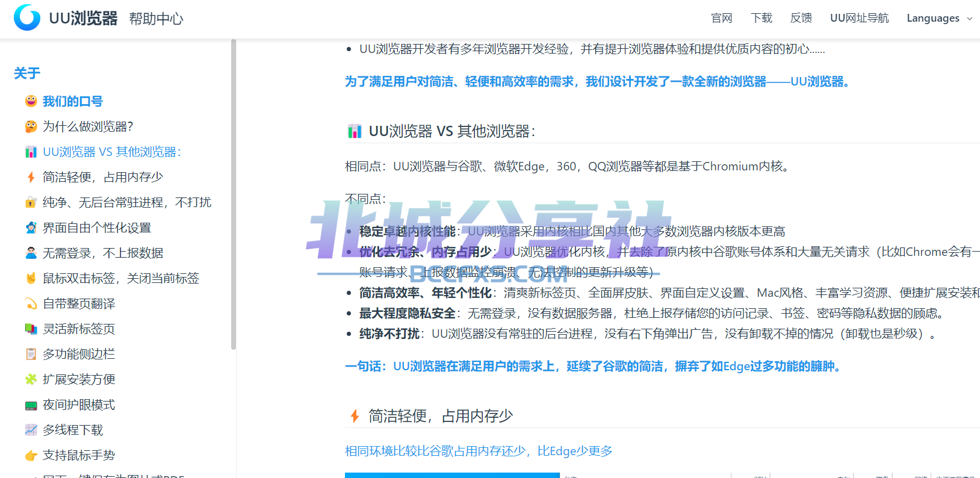Click bullet text 简洁高效率、年轻个性化
The image size is (980, 478).
coord(426,293)
